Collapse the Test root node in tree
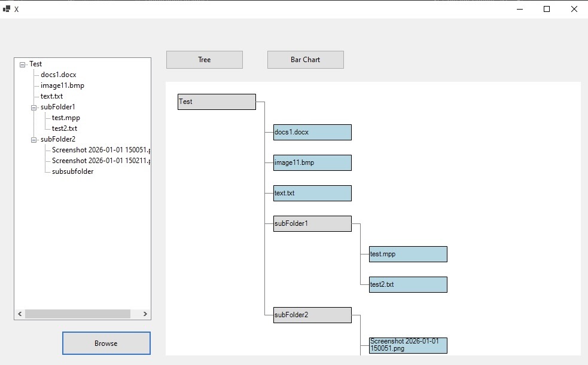This screenshot has width=588, height=365. 23,65
